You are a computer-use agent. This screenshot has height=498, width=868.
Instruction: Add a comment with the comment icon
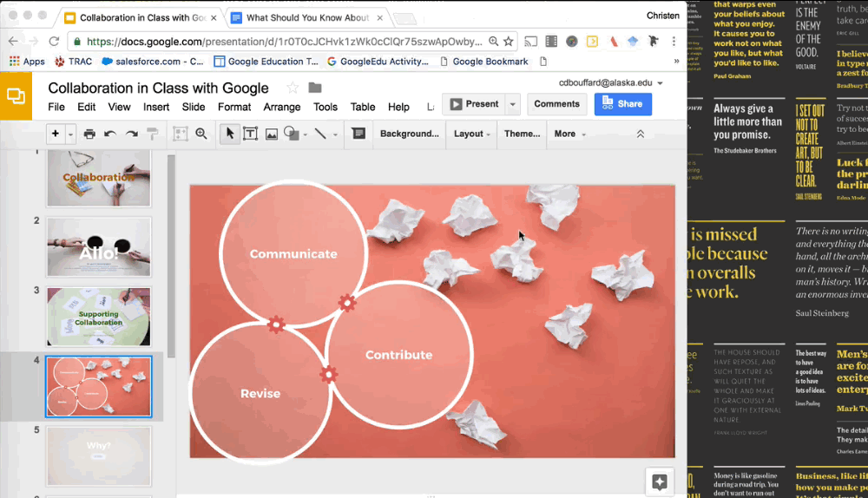coord(358,134)
